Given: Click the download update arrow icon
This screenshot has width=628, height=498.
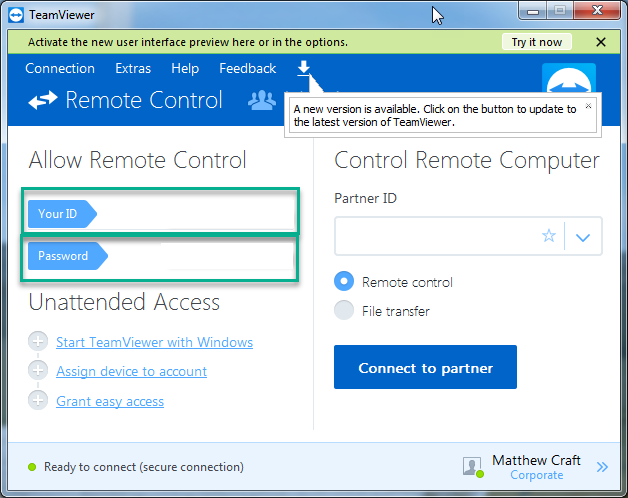Looking at the screenshot, I should coord(304,68).
